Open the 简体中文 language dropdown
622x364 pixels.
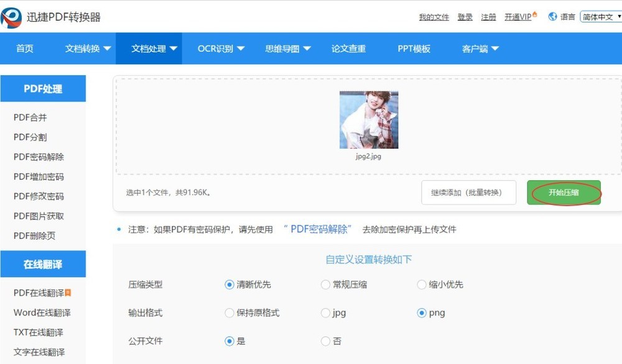[x=601, y=17]
